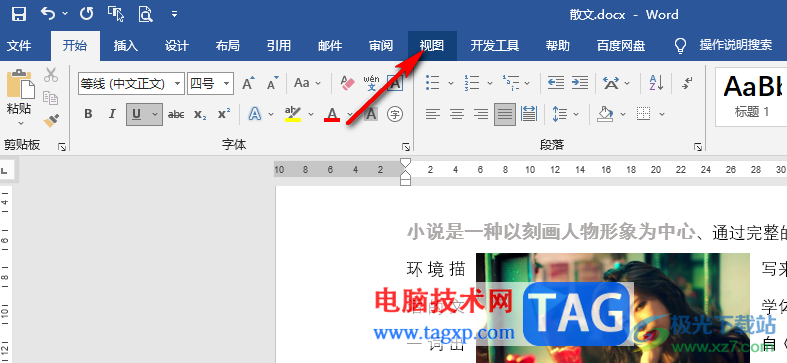The image size is (787, 363).
Task: Select the 标题 1 style
Action: tap(751, 97)
